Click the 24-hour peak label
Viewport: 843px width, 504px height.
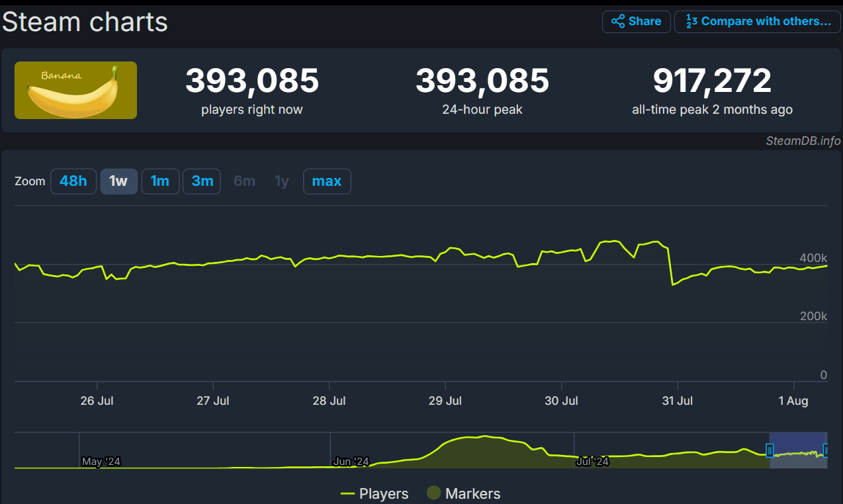pos(482,110)
